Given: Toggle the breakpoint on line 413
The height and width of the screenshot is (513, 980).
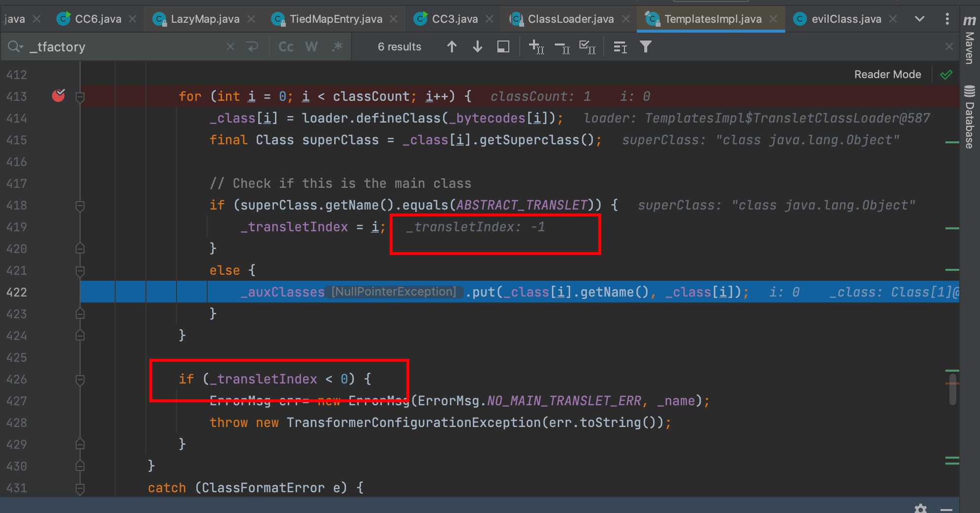Looking at the screenshot, I should pyautogui.click(x=58, y=95).
